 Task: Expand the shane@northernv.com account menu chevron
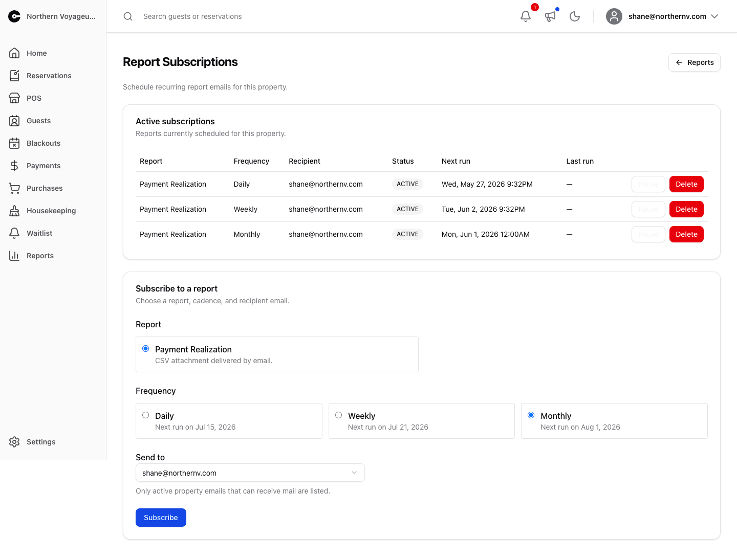tap(715, 16)
